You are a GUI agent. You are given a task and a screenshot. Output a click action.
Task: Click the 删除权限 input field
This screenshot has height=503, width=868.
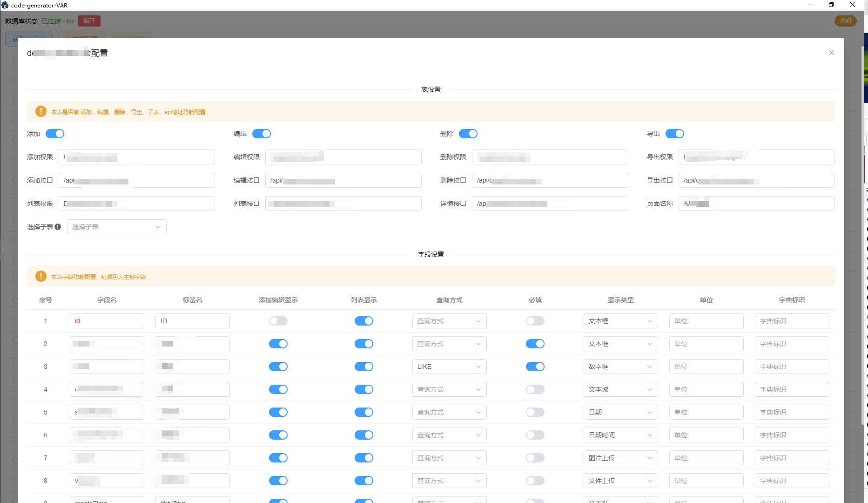550,157
